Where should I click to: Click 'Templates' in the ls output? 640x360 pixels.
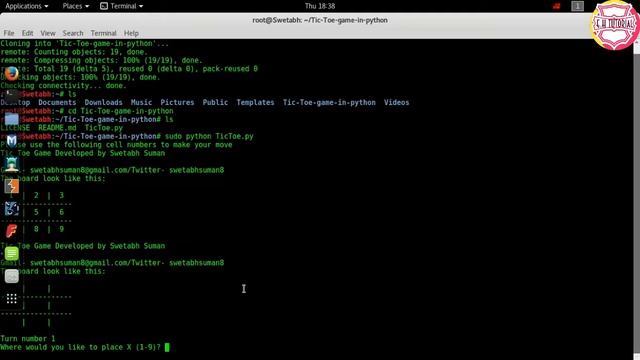[x=255, y=102]
